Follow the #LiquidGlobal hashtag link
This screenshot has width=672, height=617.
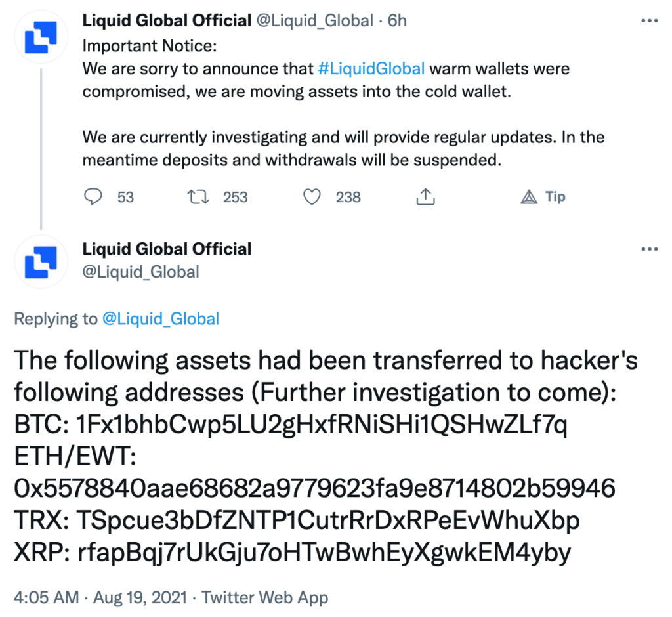click(x=371, y=69)
